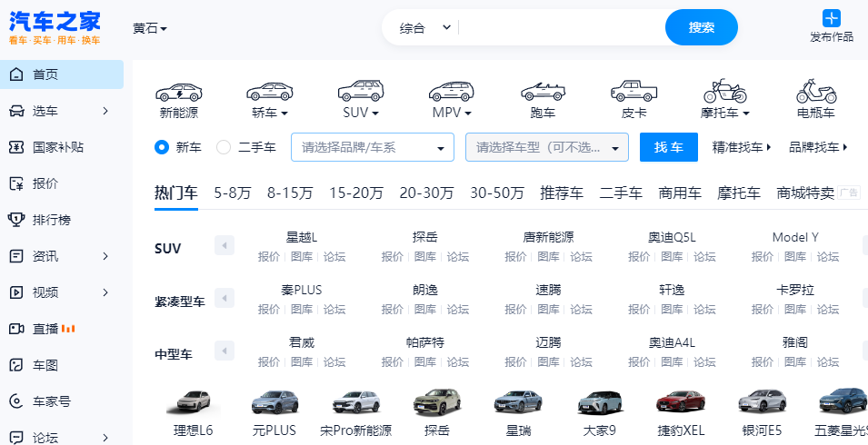The image size is (868, 445).
Task: Open the 精准找车 link
Action: coord(742,148)
